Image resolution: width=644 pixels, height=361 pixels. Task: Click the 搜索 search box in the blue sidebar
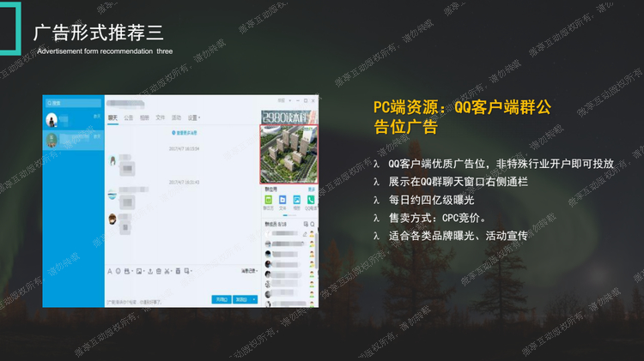[73, 103]
